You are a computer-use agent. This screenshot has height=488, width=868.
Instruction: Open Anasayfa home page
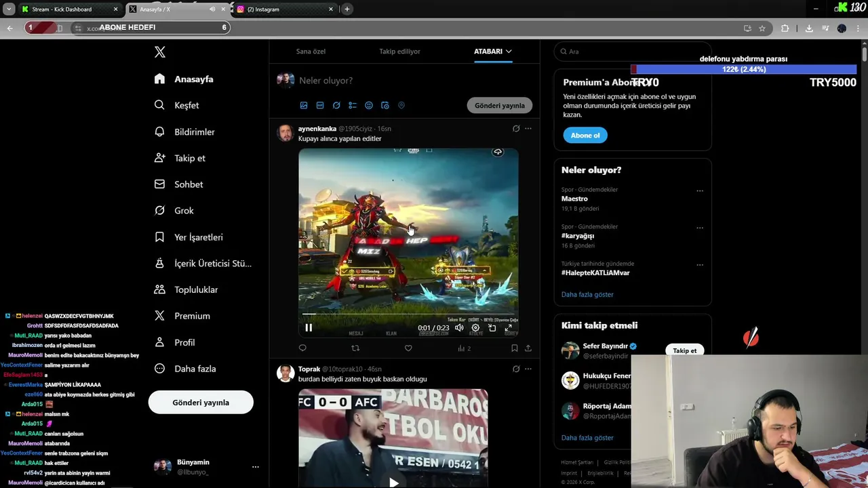184,79
